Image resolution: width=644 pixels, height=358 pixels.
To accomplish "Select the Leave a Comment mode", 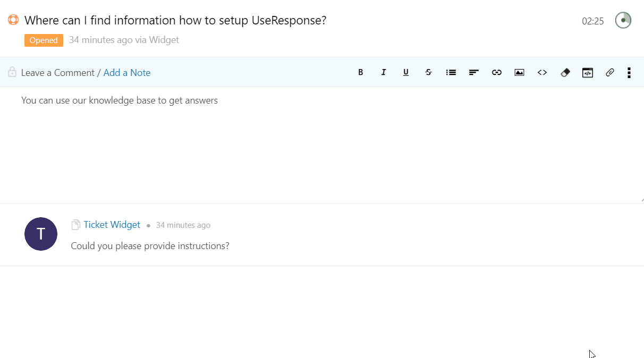I will pyautogui.click(x=58, y=73).
